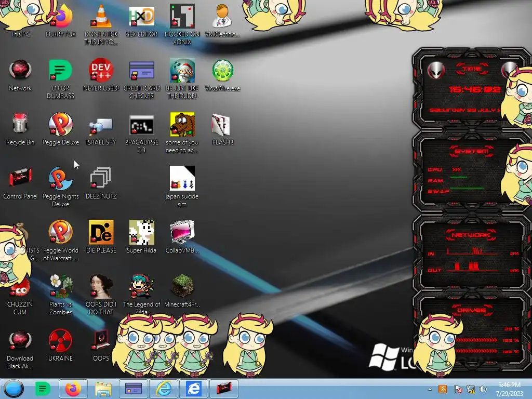Open the CollabVMB... desktop icon
Viewport: 532px width, 399px height.
tap(182, 237)
